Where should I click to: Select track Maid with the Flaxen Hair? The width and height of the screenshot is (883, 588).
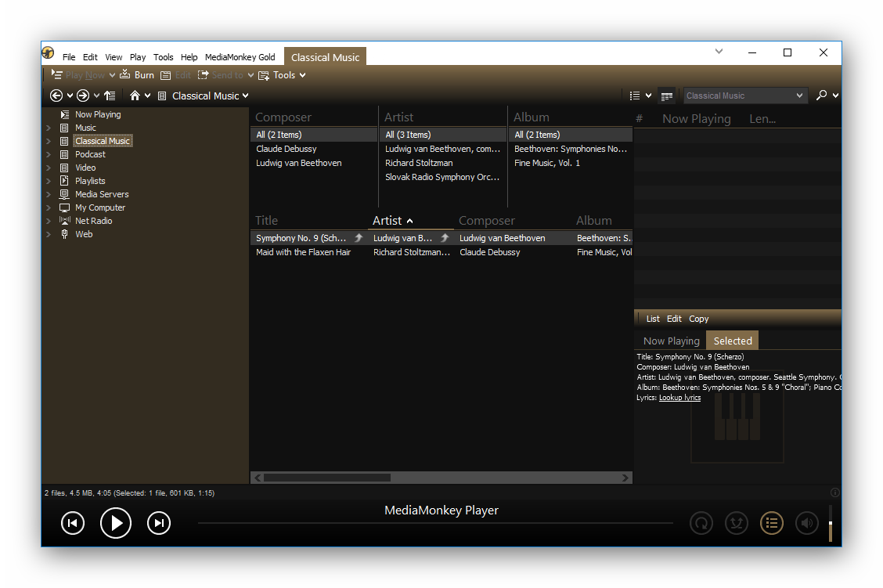pyautogui.click(x=303, y=252)
